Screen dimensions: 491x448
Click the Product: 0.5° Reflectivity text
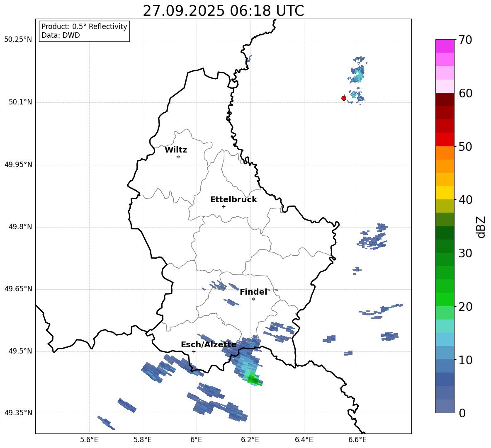(x=84, y=26)
